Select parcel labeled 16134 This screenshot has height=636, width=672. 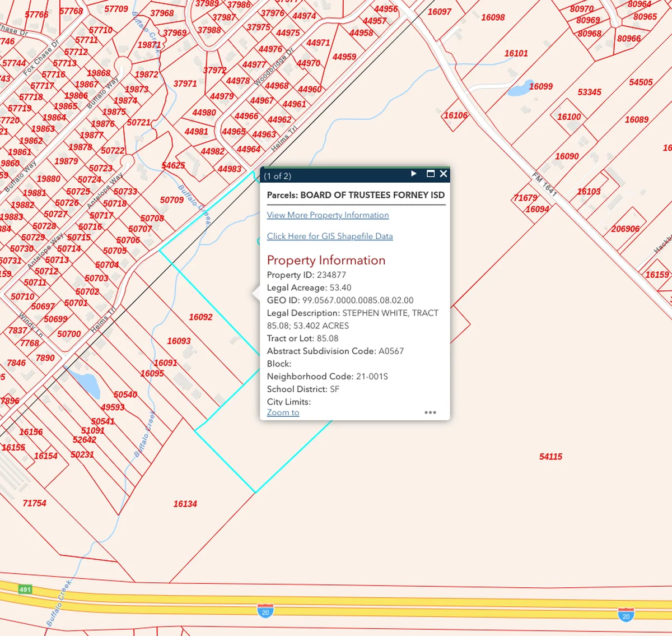point(185,504)
